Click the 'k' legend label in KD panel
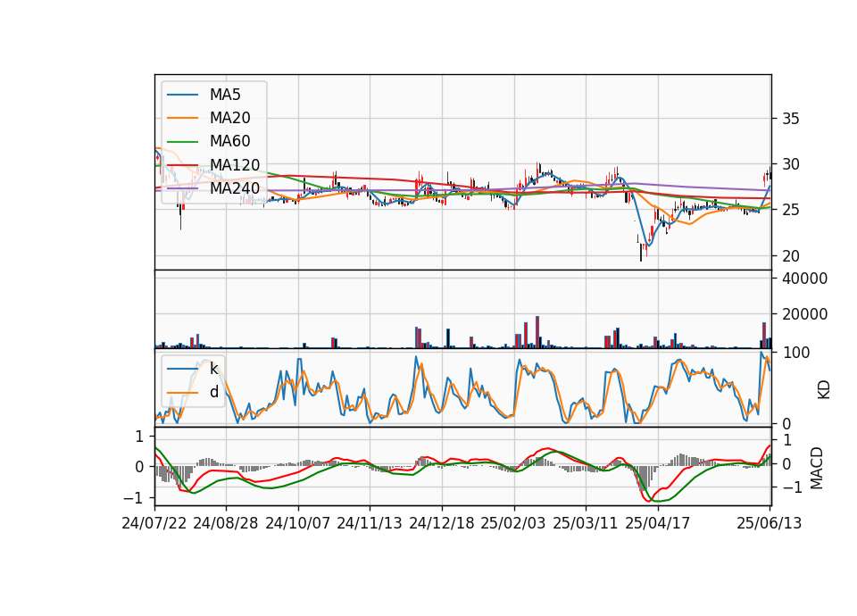Screen dimensions: 857x616 tap(213, 369)
